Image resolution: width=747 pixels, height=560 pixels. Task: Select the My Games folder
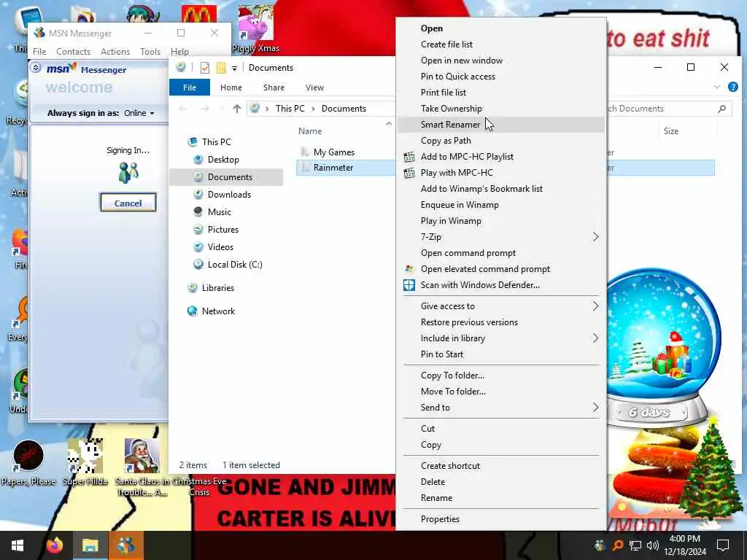[333, 152]
